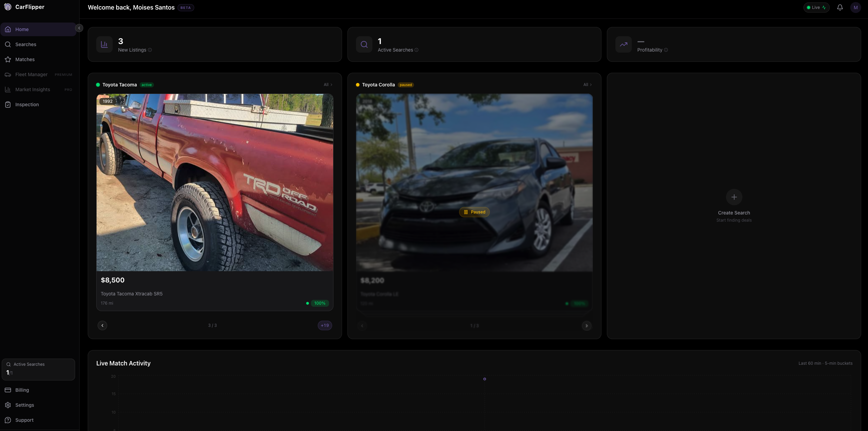Image resolution: width=868 pixels, height=431 pixels.
Task: Click the plus icon to create search
Action: [x=734, y=197]
